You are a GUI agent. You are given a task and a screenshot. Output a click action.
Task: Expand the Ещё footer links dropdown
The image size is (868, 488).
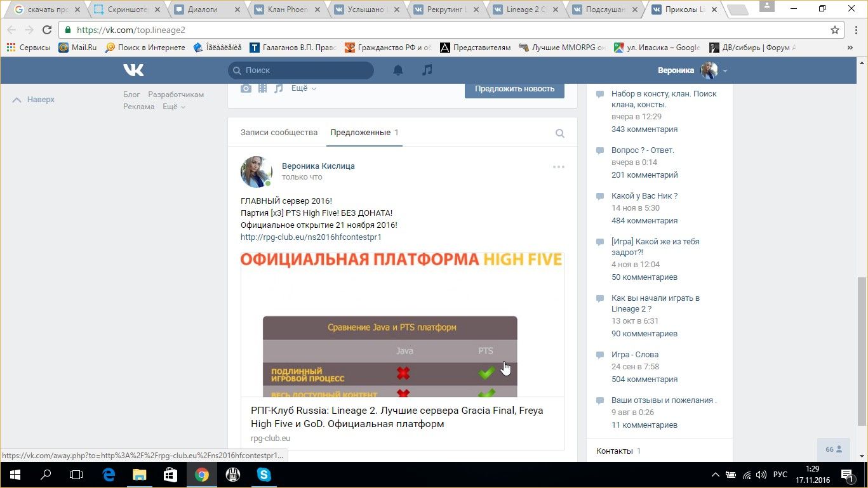click(x=173, y=107)
